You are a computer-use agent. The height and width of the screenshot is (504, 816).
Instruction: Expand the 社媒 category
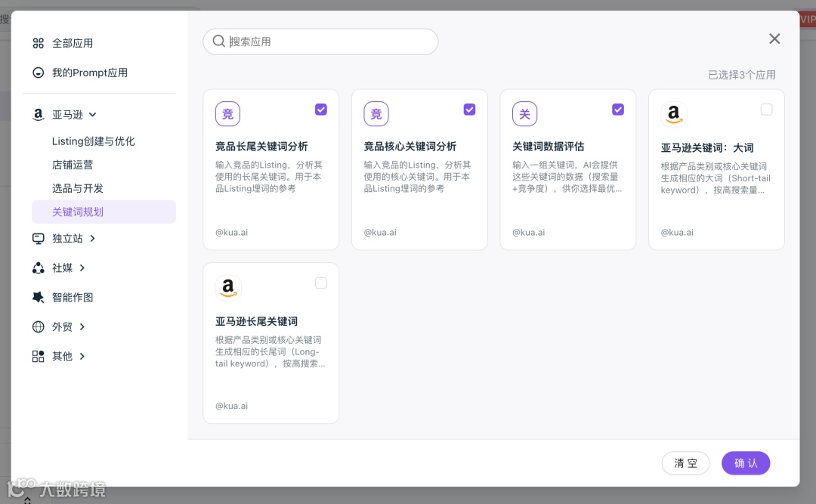[62, 267]
